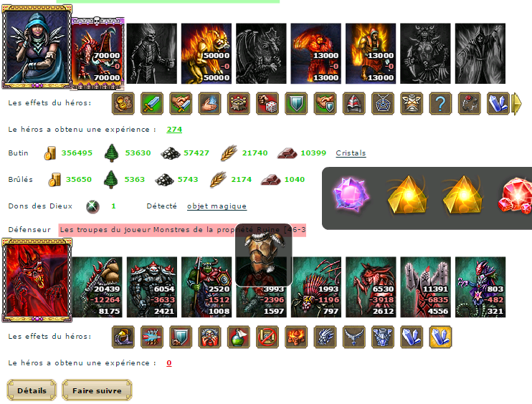Select the spider web amulet effect icon
Screen dimensions: 532x404
[383, 103]
